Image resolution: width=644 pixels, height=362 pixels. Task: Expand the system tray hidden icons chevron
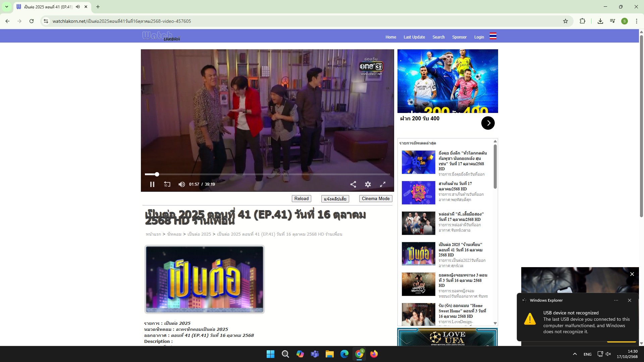pyautogui.click(x=575, y=354)
